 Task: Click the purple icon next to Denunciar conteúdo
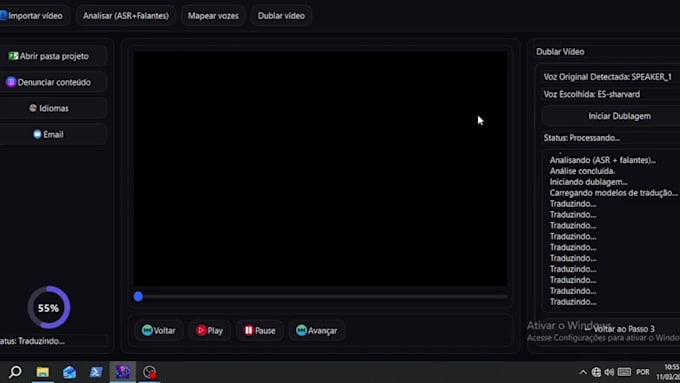pyautogui.click(x=11, y=82)
